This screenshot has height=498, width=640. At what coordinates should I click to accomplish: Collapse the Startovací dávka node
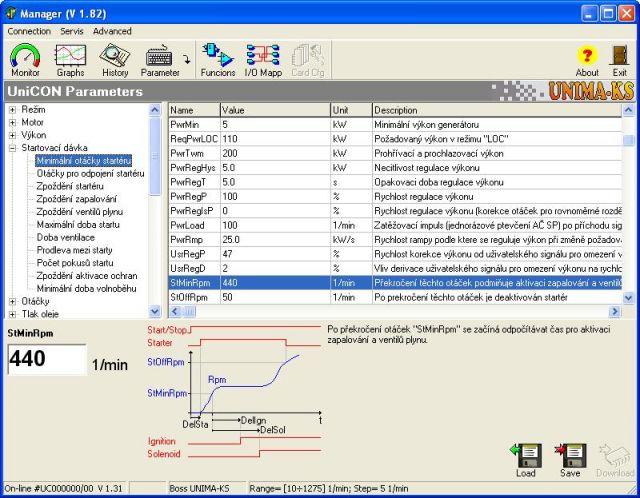coord(13,148)
